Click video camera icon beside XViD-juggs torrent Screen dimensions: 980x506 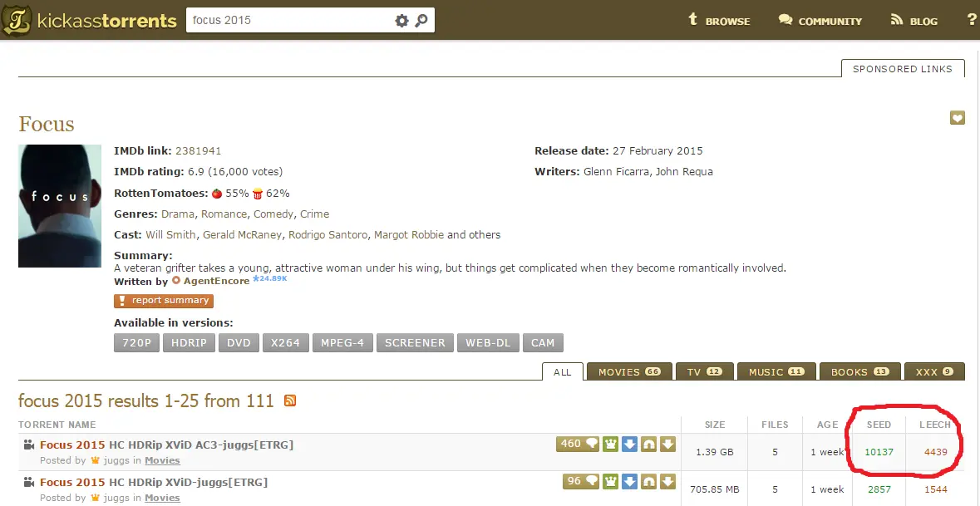(29, 482)
